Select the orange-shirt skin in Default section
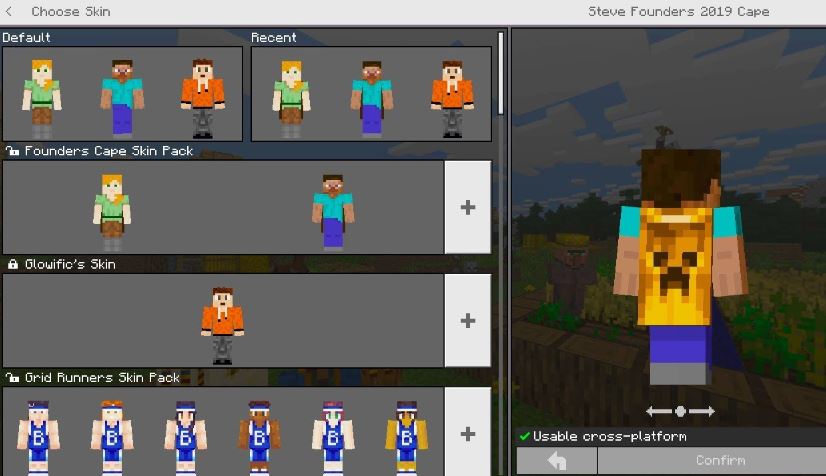Screen dimensions: 826x476 [x=203, y=98]
